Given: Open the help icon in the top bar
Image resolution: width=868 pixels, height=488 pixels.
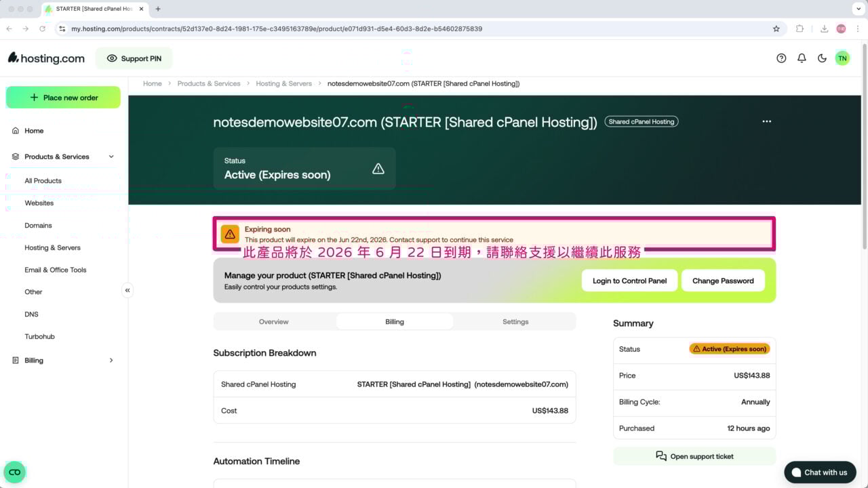Looking at the screenshot, I should coord(781,58).
